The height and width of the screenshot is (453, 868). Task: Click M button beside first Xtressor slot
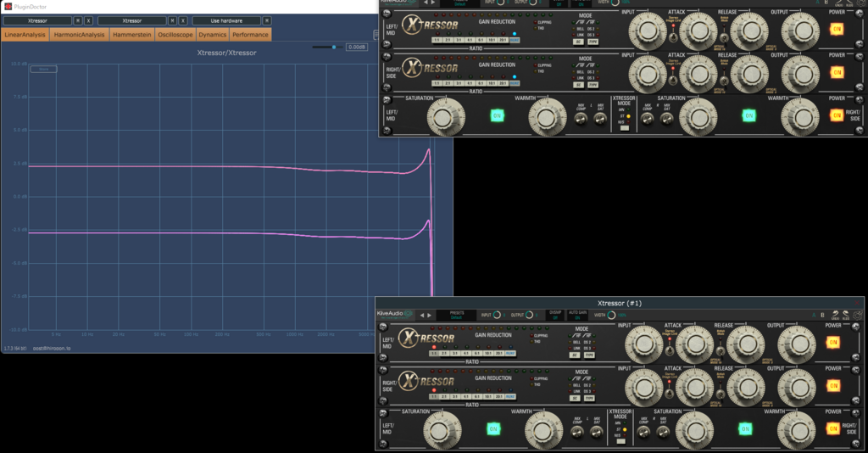click(x=77, y=20)
